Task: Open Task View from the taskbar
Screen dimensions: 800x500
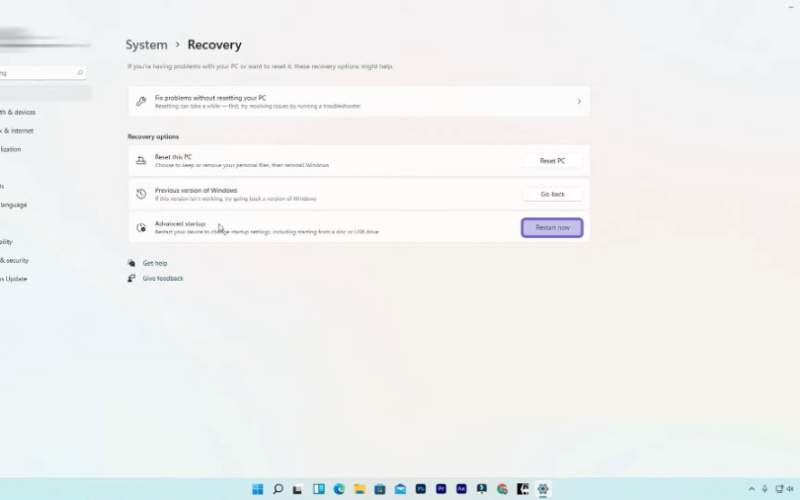Action: tap(298, 489)
